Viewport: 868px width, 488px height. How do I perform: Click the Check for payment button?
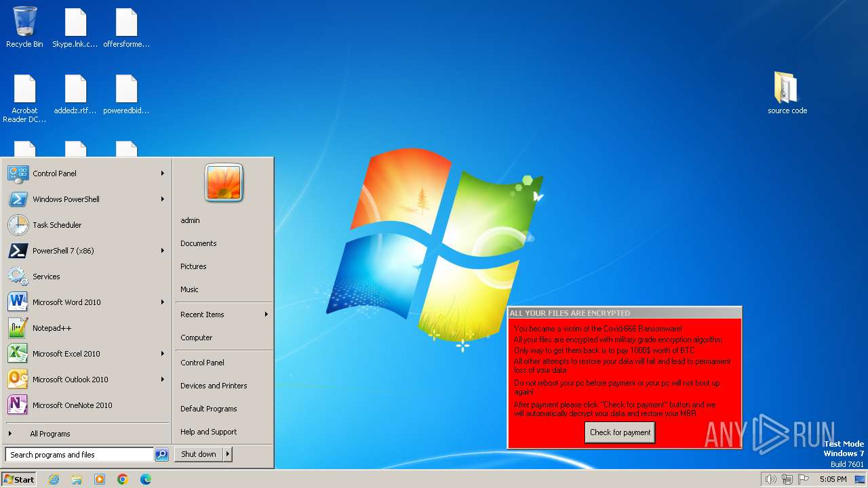[x=620, y=432]
